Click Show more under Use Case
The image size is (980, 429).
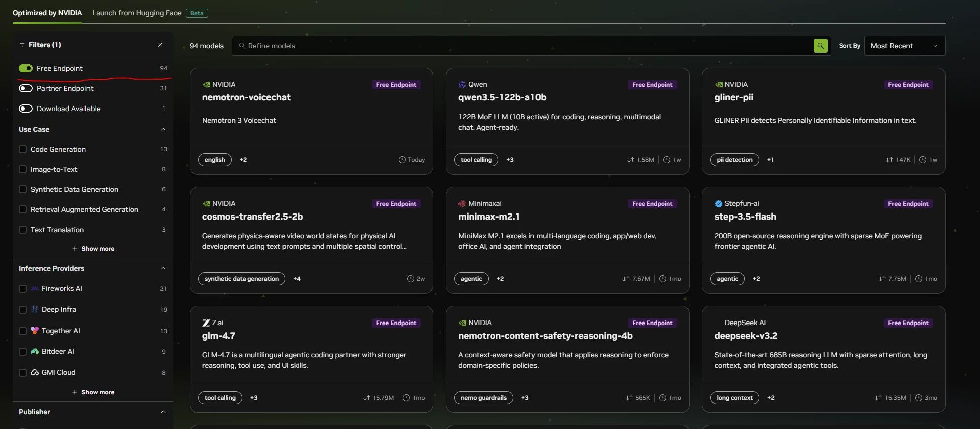click(93, 249)
